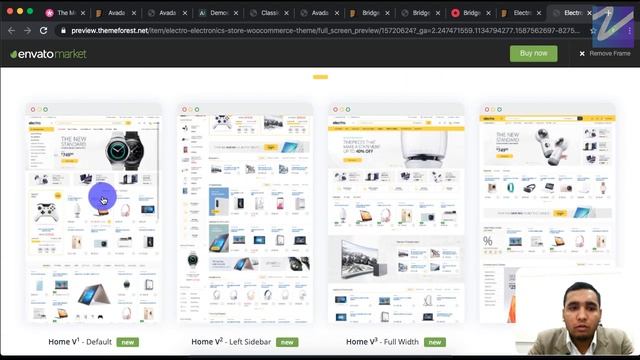Viewport: 640px width, 360px height.
Task: Click the macOS yellow minimize button
Action: pos(20,11)
